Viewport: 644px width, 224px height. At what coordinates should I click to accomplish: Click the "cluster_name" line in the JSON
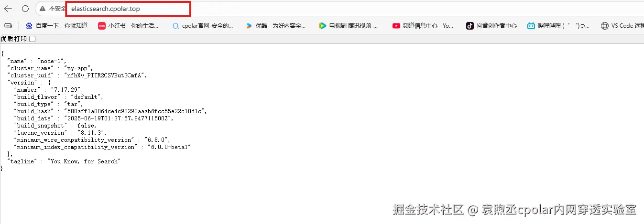pyautogui.click(x=50, y=68)
